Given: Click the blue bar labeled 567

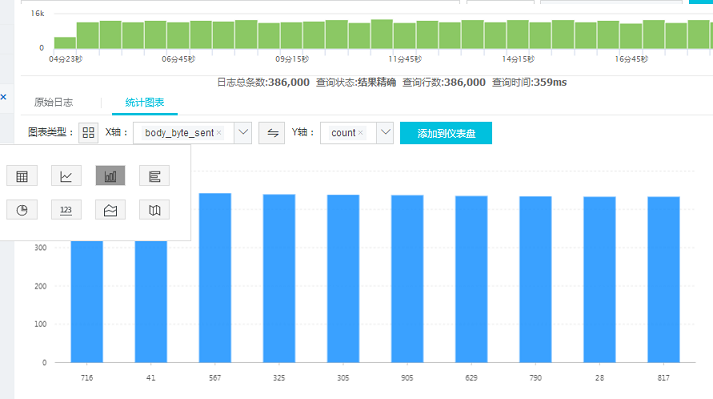Looking at the screenshot, I should pos(215,278).
